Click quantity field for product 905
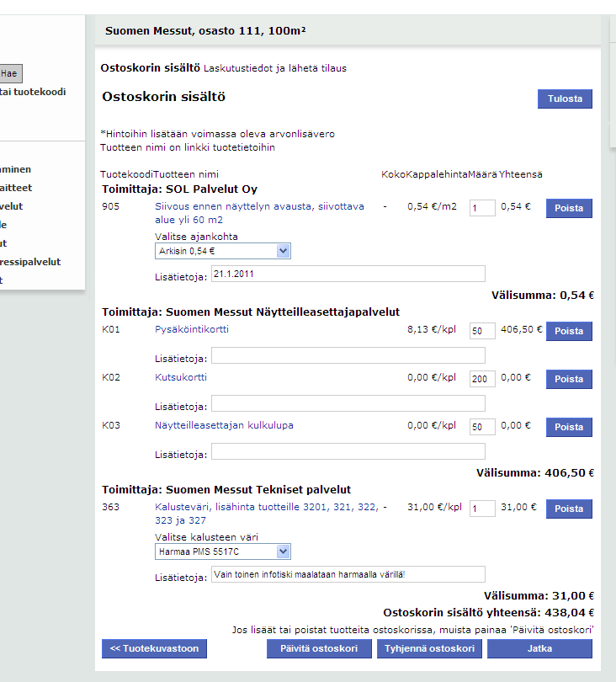The height and width of the screenshot is (682, 616). (482, 208)
